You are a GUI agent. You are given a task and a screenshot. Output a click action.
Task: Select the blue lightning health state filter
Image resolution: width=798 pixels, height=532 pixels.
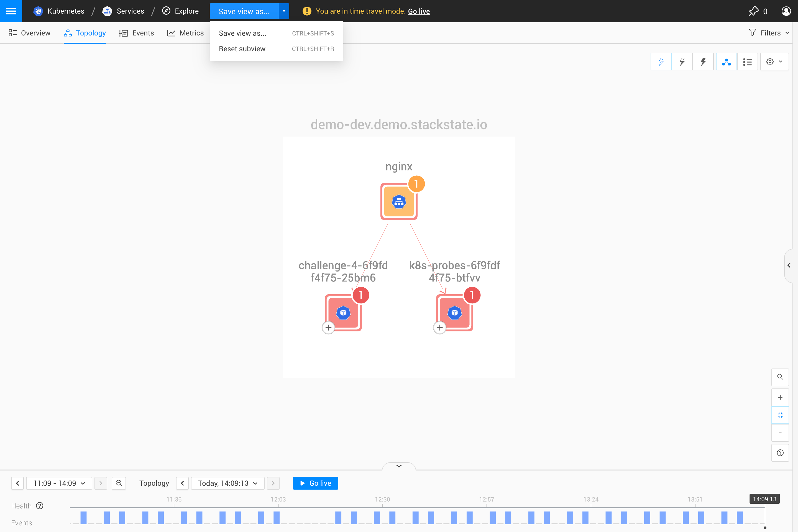[661, 62]
